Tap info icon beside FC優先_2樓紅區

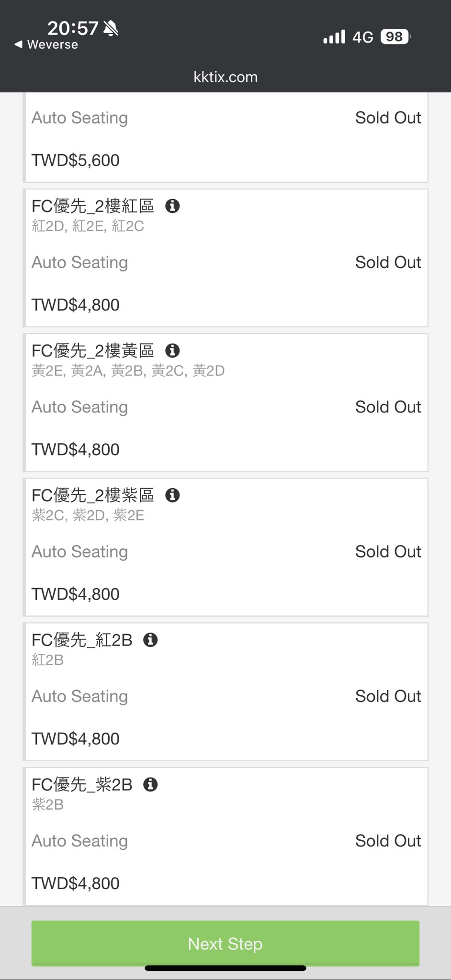(172, 206)
